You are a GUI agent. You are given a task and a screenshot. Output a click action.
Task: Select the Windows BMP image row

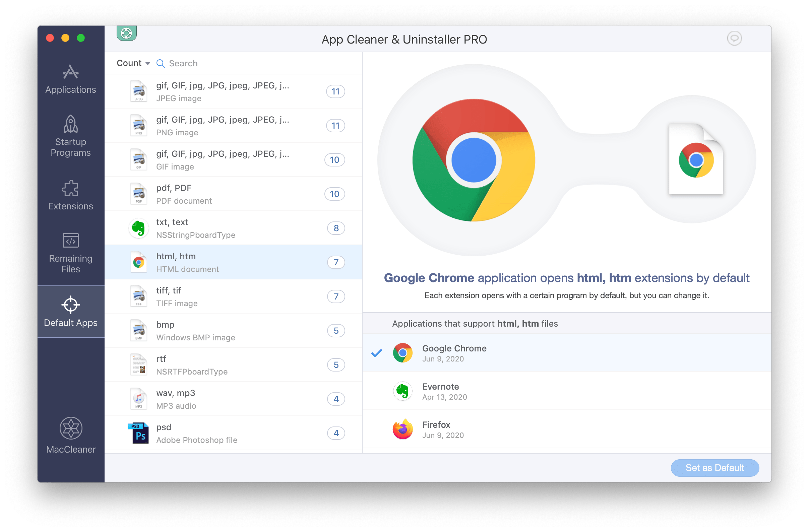point(233,331)
